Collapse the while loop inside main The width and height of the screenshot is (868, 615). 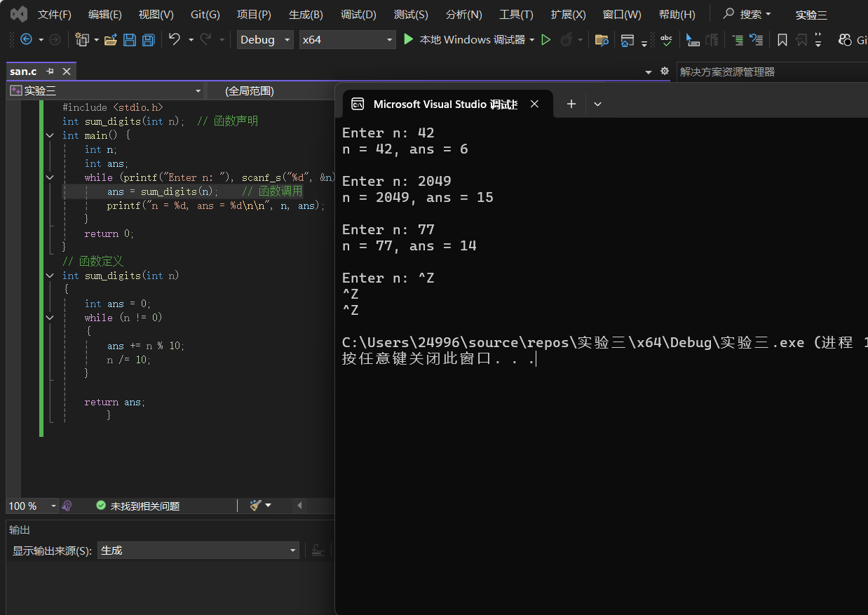click(x=50, y=177)
